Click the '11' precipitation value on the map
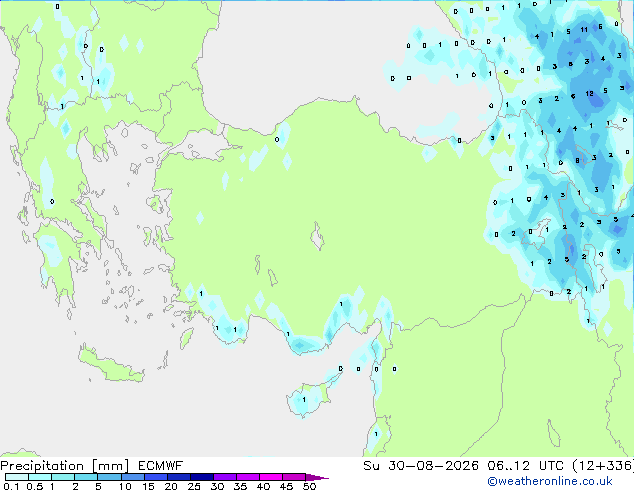 coord(584,30)
